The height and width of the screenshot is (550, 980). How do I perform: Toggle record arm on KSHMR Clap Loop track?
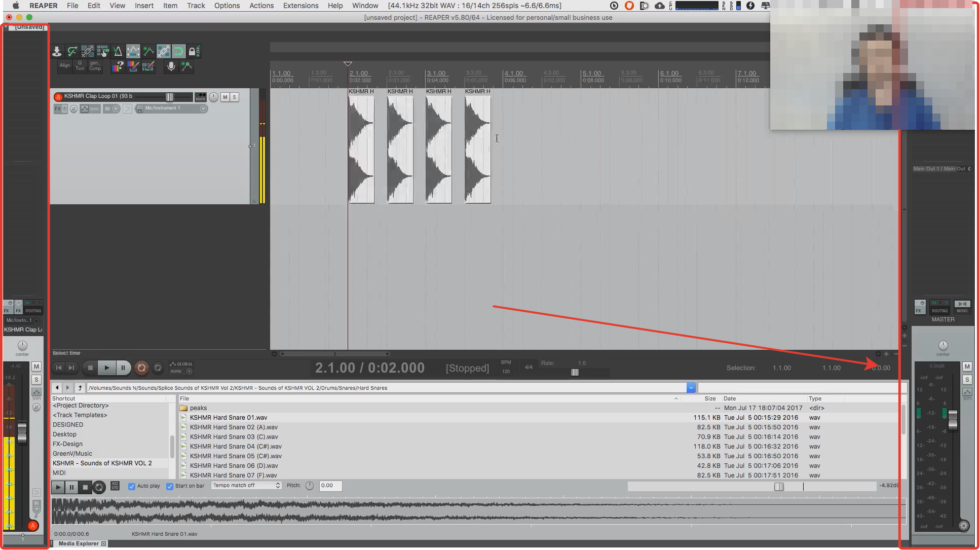[58, 97]
